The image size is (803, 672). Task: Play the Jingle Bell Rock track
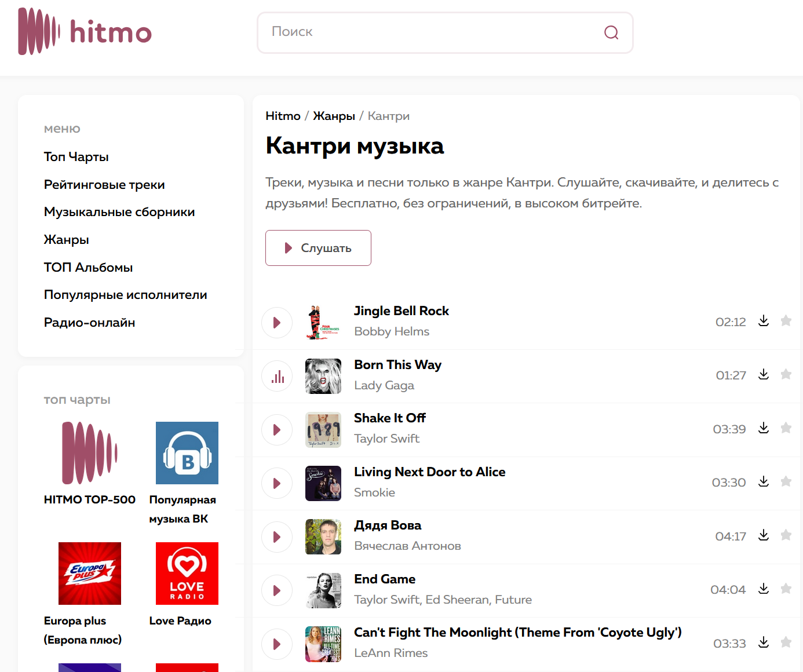point(277,322)
